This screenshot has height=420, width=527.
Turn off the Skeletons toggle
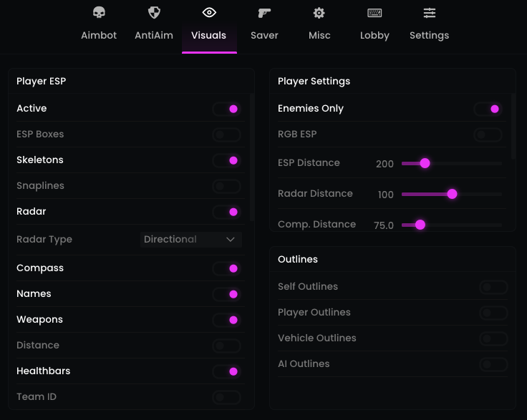pyautogui.click(x=226, y=160)
